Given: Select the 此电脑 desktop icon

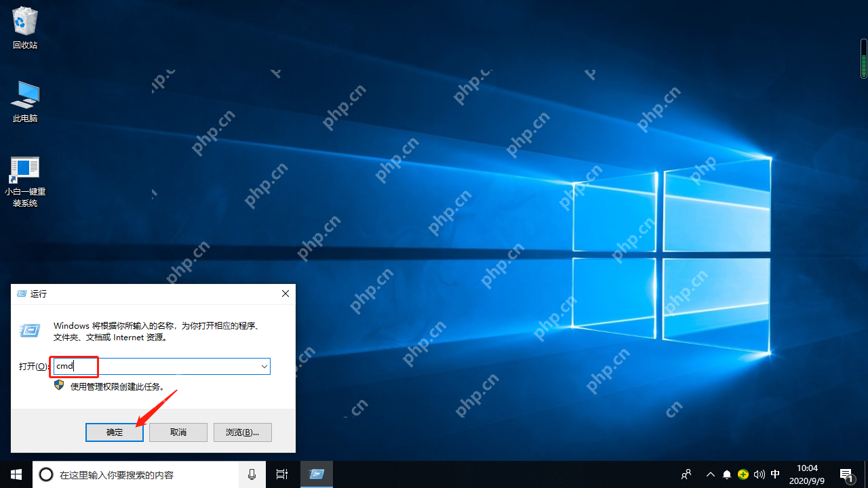Looking at the screenshot, I should tap(25, 102).
